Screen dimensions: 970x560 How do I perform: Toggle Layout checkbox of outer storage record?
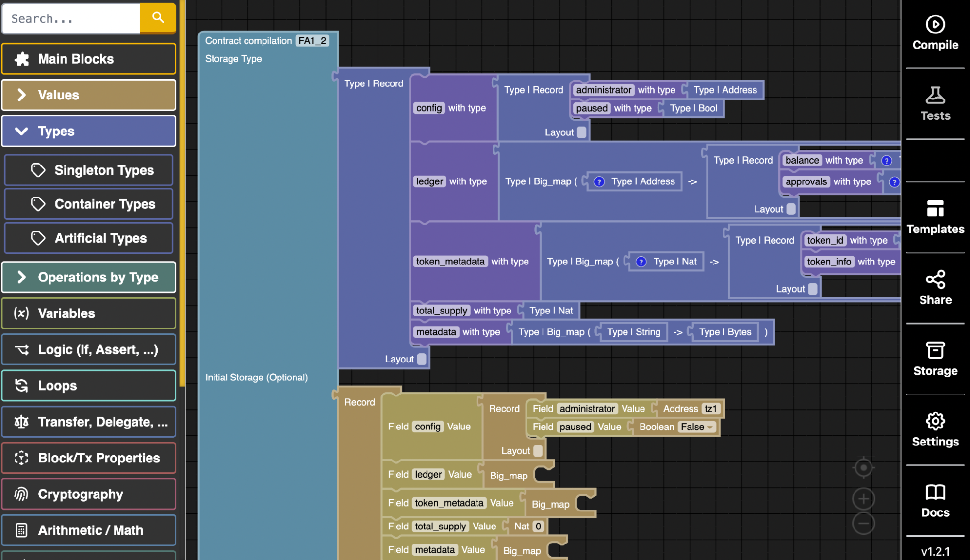(422, 359)
